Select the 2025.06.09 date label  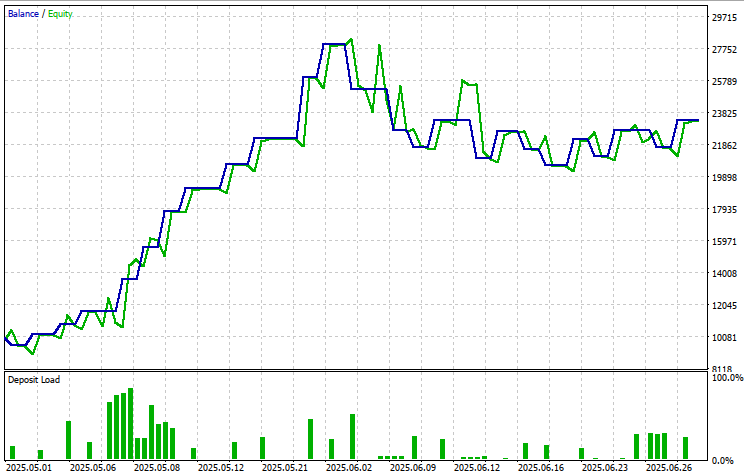click(413, 468)
